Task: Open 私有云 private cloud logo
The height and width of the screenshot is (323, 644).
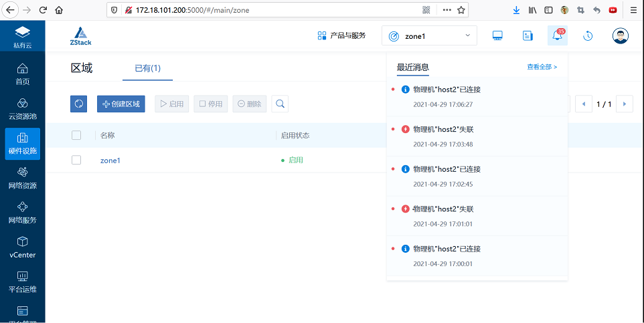Action: point(23,37)
